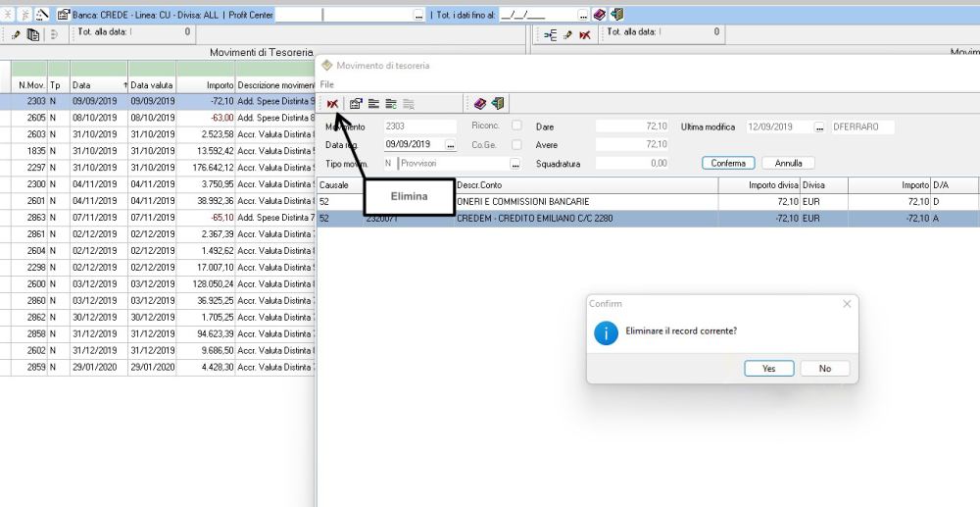Image resolution: width=980 pixels, height=507 pixels.
Task: Click the exit door icon in dialog toolbar
Action: click(x=497, y=103)
